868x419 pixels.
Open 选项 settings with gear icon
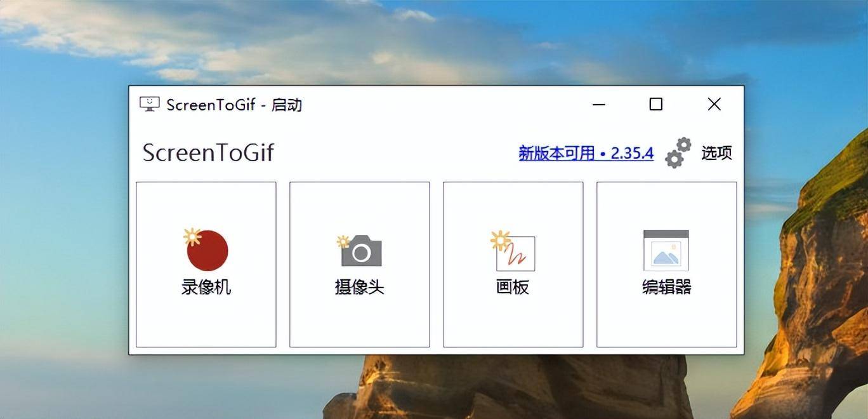tap(699, 153)
